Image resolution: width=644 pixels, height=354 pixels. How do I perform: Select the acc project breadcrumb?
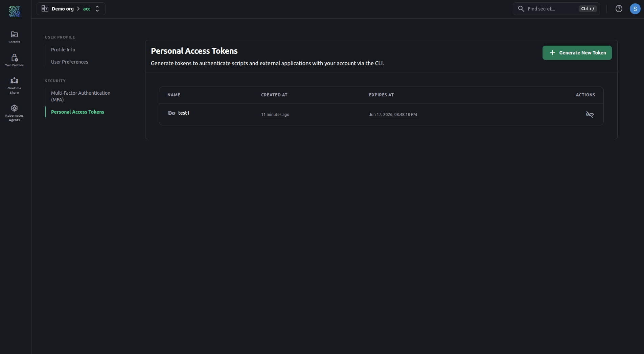coord(87,9)
